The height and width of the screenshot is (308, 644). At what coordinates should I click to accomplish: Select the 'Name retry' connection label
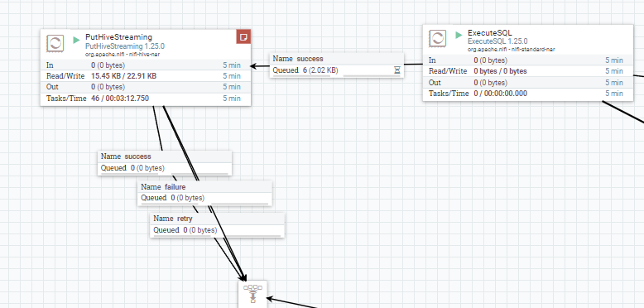pos(173,219)
